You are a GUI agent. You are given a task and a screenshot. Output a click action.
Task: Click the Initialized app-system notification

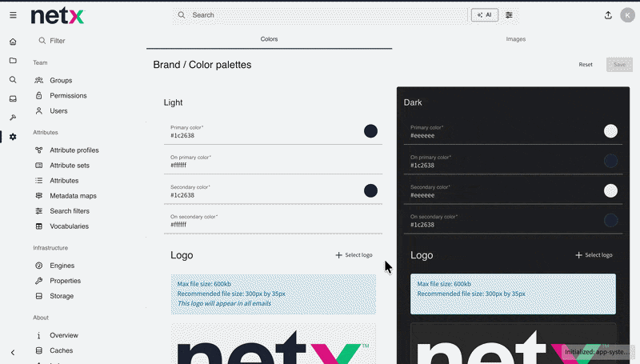click(x=596, y=352)
